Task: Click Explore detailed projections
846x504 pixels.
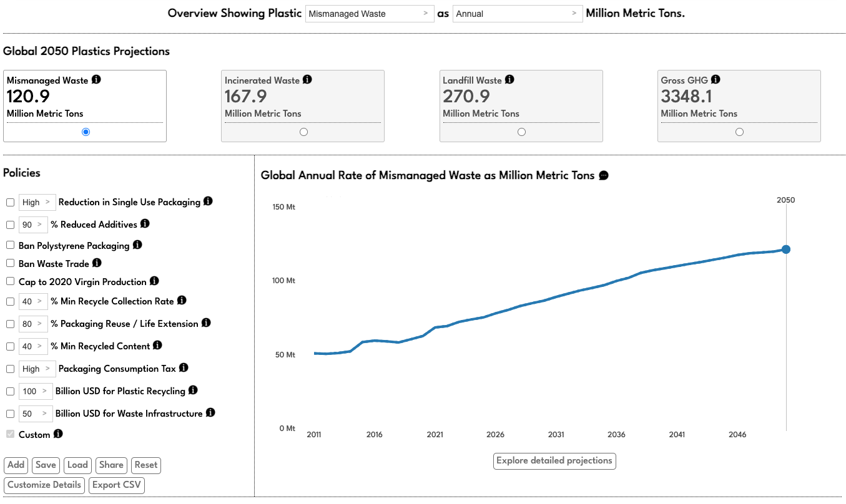Action: tap(554, 461)
